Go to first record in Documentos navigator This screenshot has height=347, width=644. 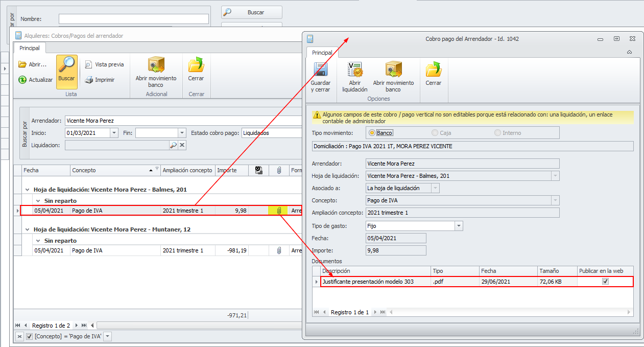(317, 312)
